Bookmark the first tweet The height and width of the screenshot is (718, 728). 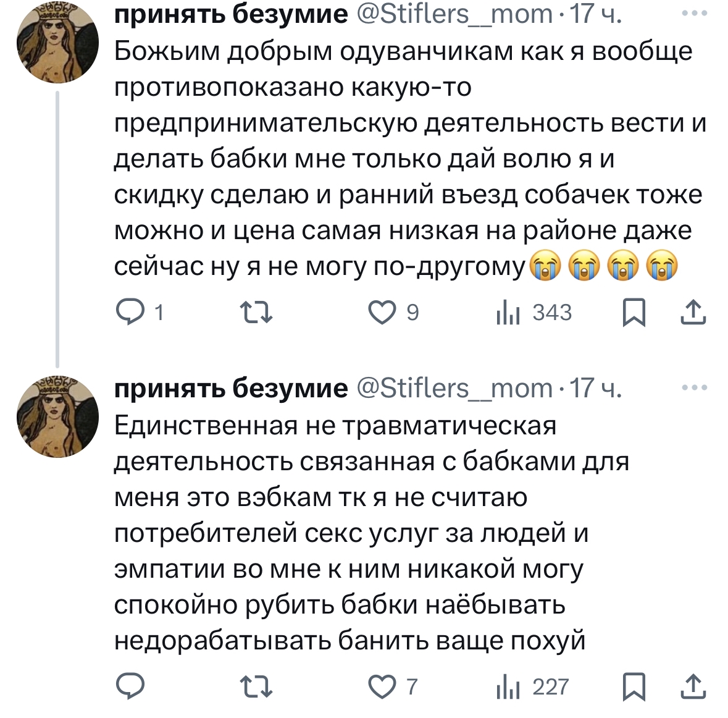click(633, 313)
